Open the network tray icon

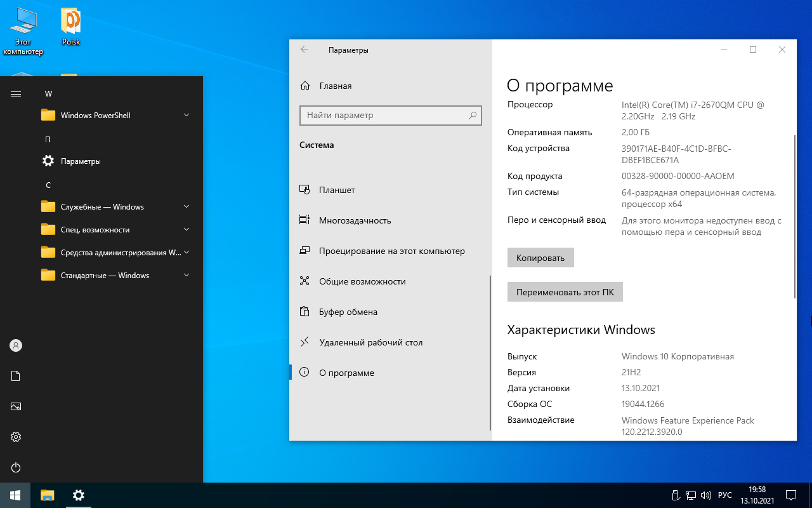(691, 495)
